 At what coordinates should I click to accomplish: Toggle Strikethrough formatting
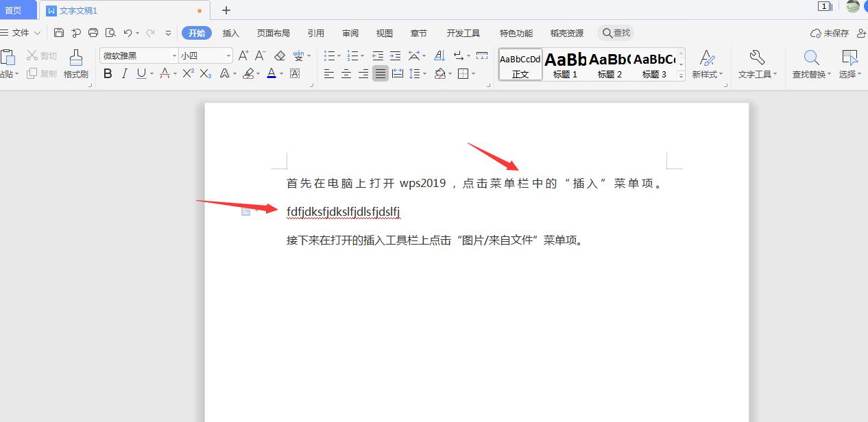click(x=164, y=73)
